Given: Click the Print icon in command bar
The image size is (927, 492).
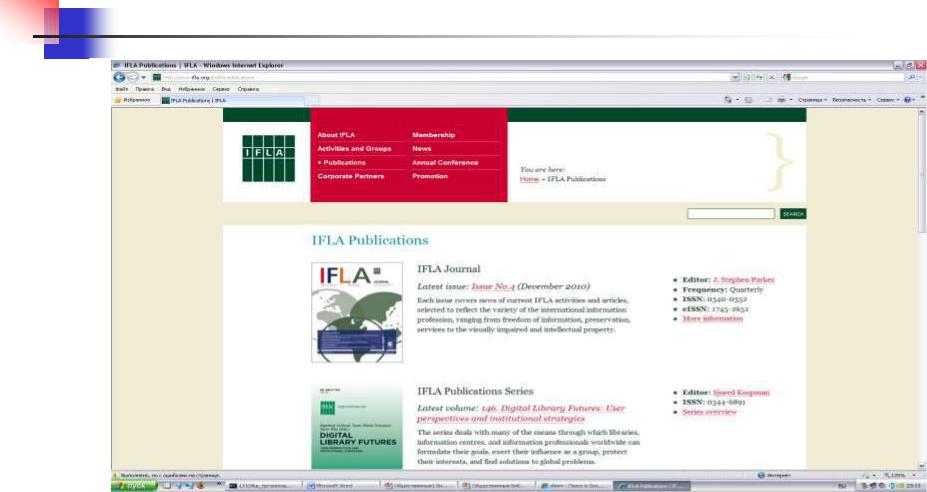Looking at the screenshot, I should [x=782, y=100].
